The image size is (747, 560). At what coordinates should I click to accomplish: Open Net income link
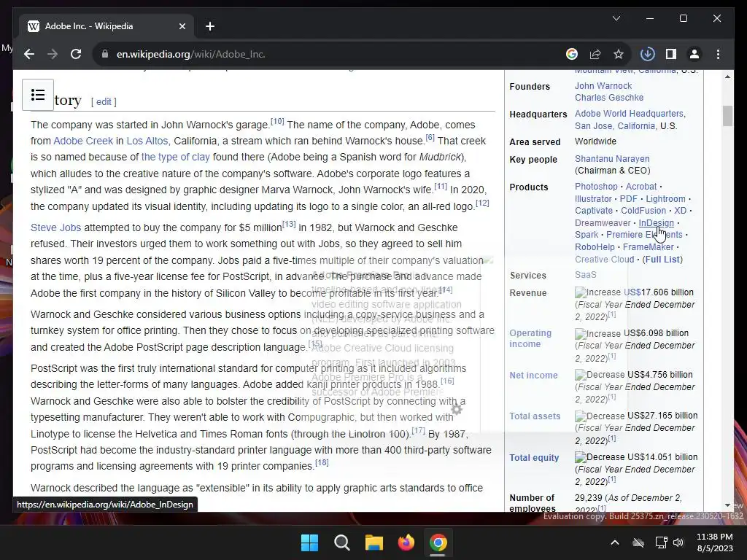point(533,376)
